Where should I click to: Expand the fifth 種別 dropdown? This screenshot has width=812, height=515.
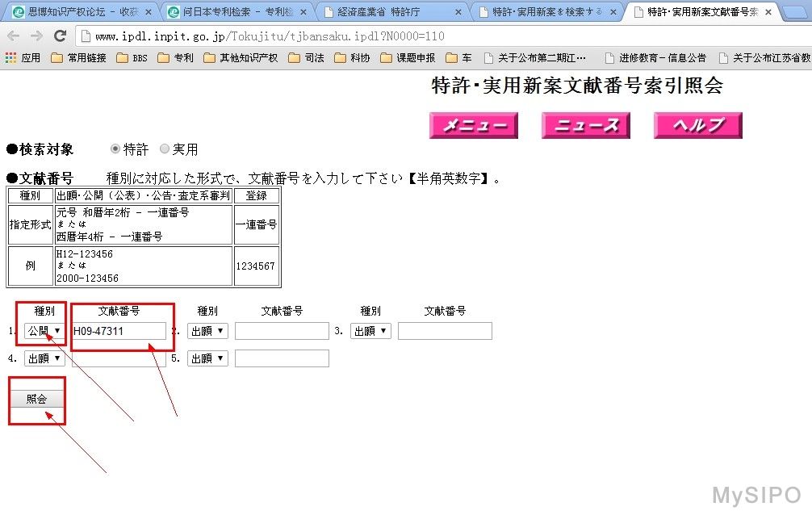(207, 358)
